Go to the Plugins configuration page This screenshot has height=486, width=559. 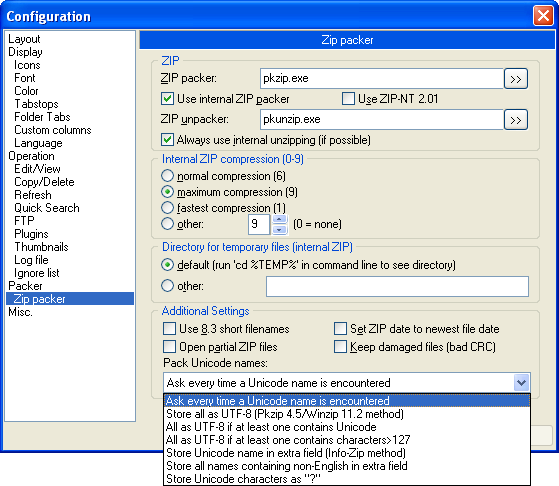pos(31,234)
